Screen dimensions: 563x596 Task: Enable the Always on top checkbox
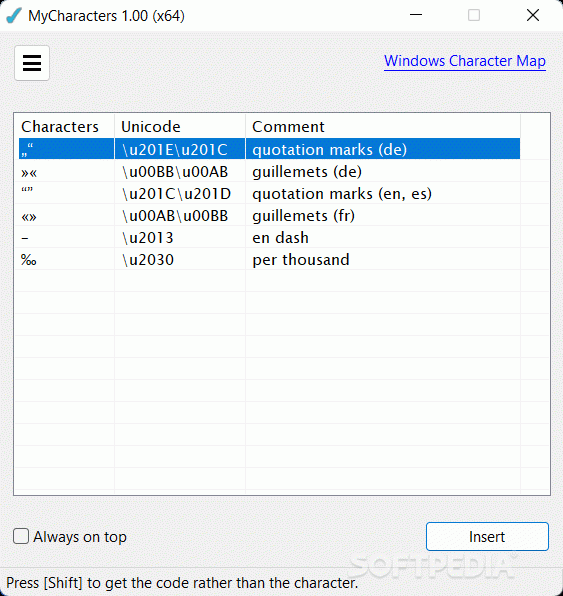(x=21, y=536)
